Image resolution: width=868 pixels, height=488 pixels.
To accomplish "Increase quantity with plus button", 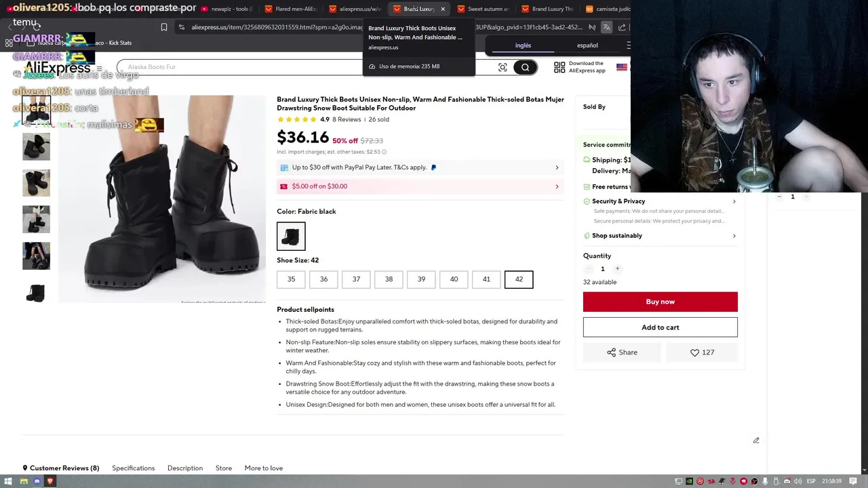I will coord(617,268).
